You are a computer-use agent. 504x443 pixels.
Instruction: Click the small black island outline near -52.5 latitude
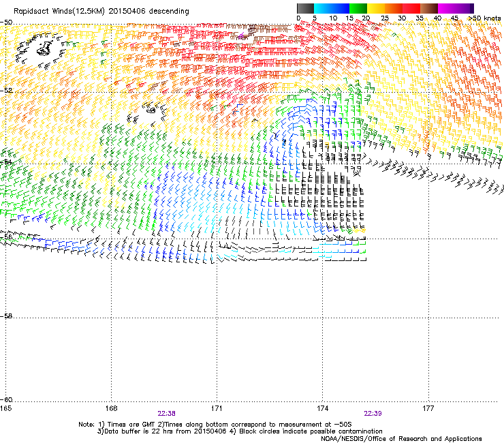click(x=151, y=110)
